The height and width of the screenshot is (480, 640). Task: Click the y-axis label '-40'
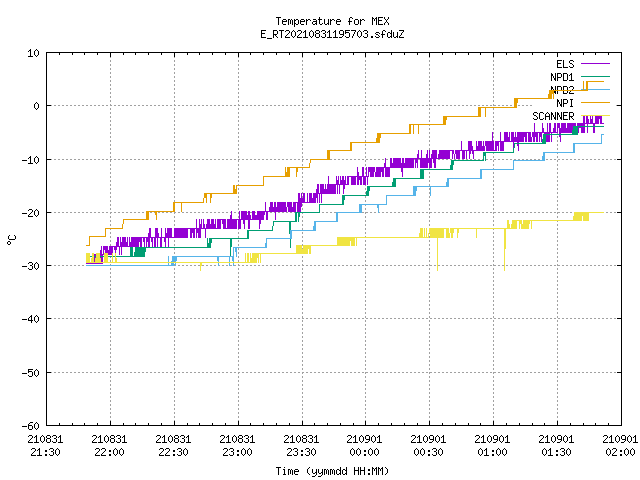pos(31,319)
